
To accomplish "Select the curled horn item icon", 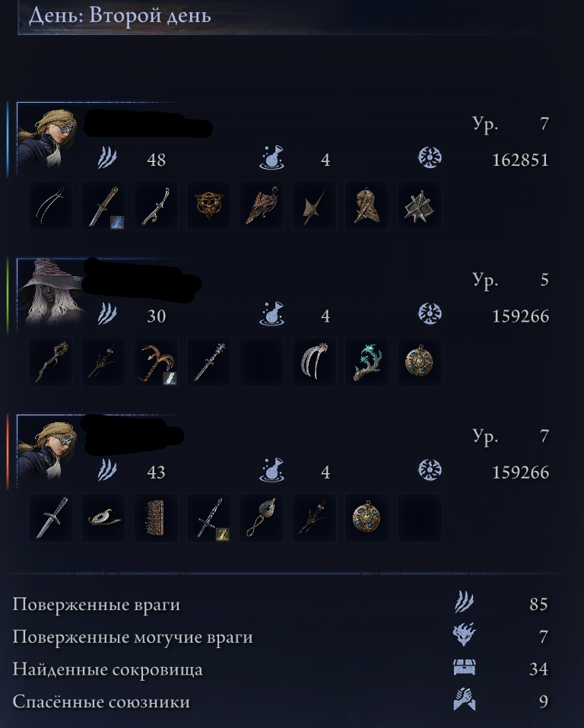I will [103, 518].
